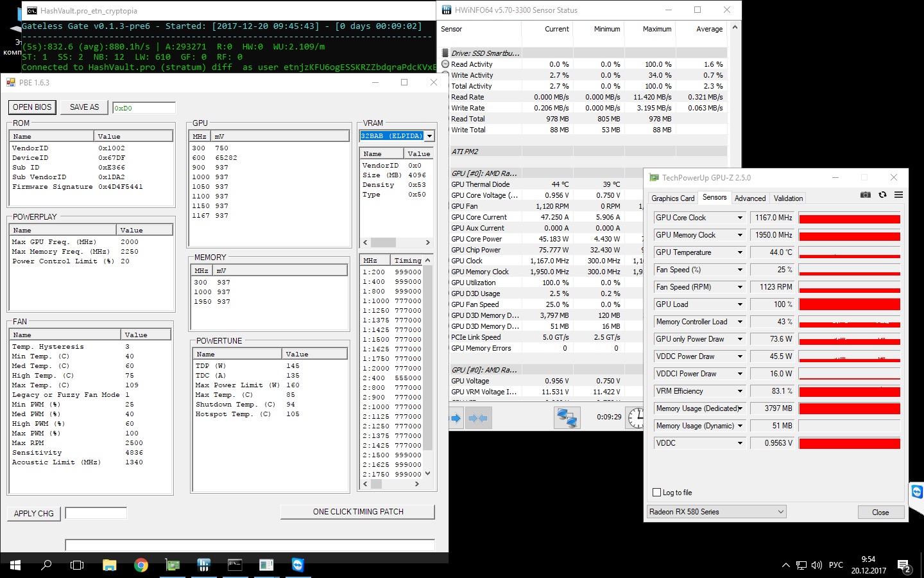This screenshot has width=924, height=578.
Task: Click the Write Activity sensor row icon
Action: coord(445,75)
